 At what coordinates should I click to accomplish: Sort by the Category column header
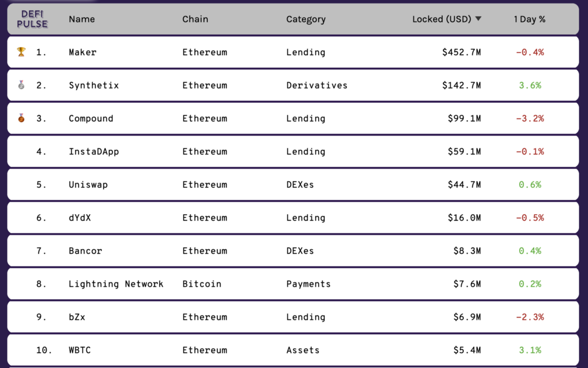coord(305,20)
